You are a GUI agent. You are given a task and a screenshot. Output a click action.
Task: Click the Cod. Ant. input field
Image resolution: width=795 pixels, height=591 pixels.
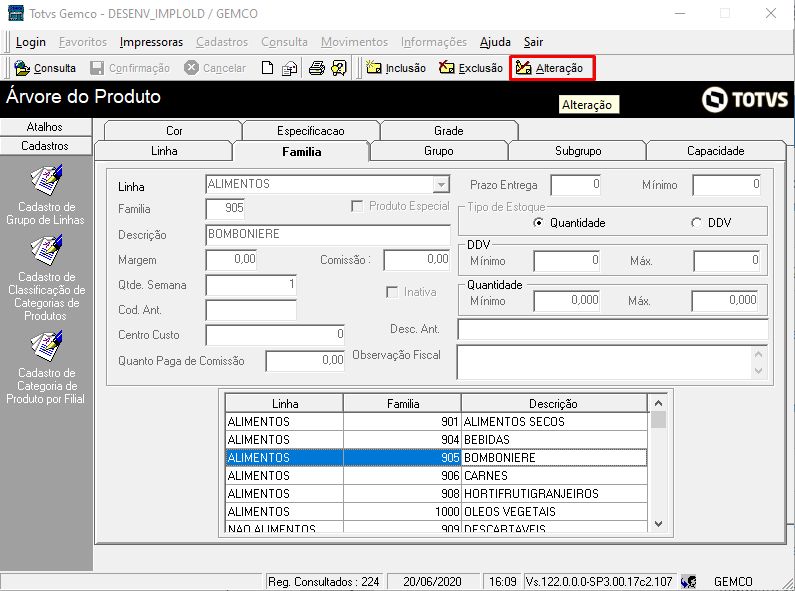pyautogui.click(x=251, y=310)
